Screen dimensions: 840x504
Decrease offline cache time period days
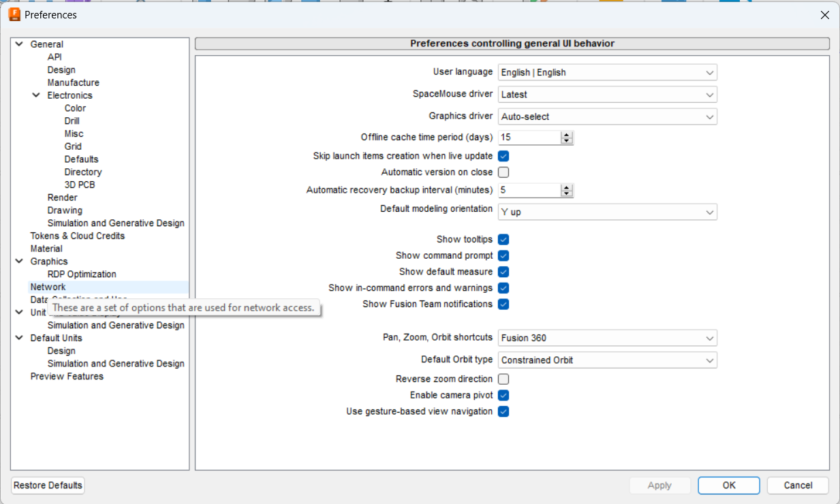[x=567, y=141]
